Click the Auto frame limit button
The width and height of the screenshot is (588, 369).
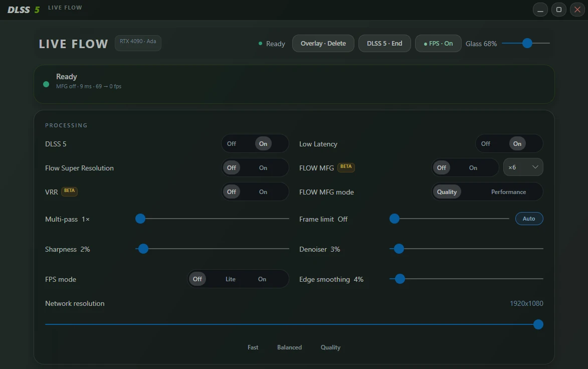click(529, 219)
